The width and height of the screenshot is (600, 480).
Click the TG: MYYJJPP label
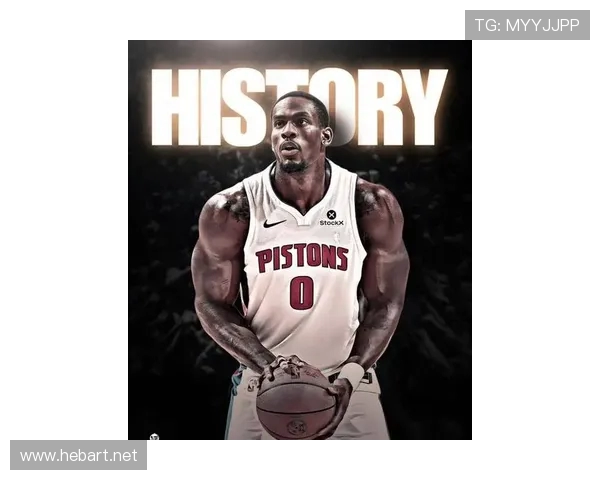tap(527, 25)
